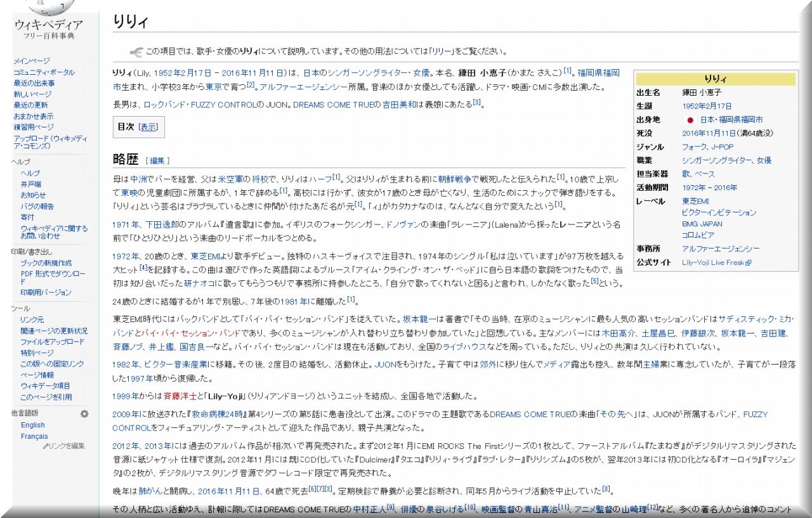The width and height of the screenshot is (812, 518).
Task: Open 新しいページ sidebar link
Action: (33, 94)
